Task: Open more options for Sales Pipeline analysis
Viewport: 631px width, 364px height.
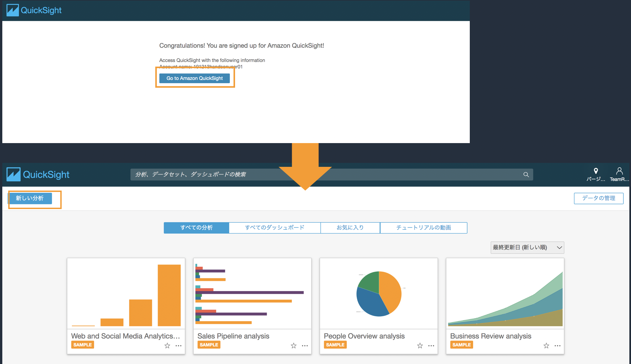Action: [305, 346]
